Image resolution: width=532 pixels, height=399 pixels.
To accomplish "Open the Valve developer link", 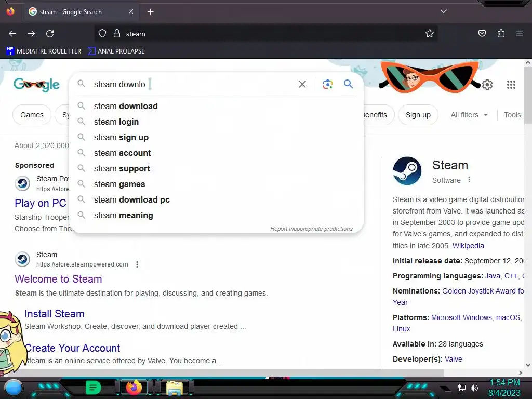I will [453, 359].
